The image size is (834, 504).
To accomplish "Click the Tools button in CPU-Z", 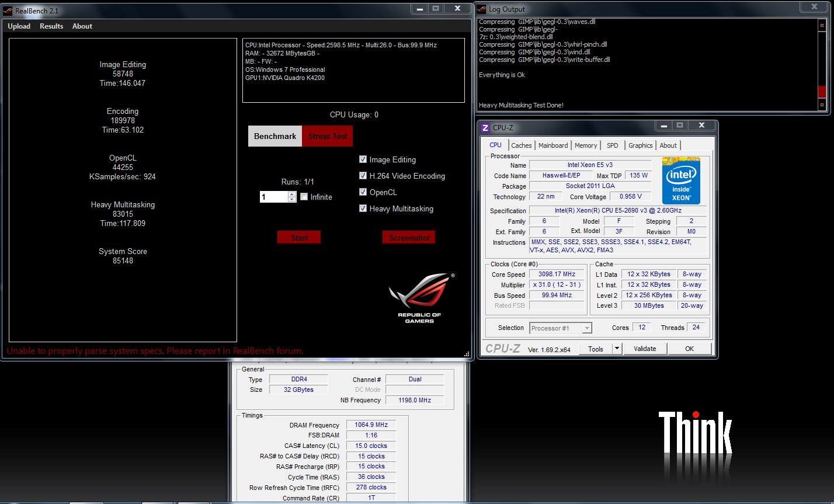I will 596,349.
